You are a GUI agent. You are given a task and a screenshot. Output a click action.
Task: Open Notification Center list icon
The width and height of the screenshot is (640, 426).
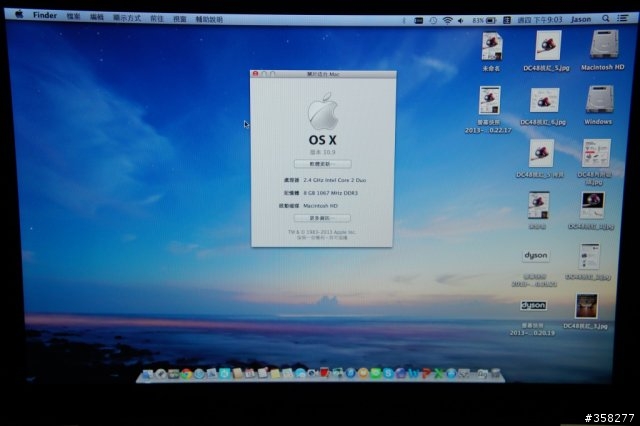[x=622, y=18]
